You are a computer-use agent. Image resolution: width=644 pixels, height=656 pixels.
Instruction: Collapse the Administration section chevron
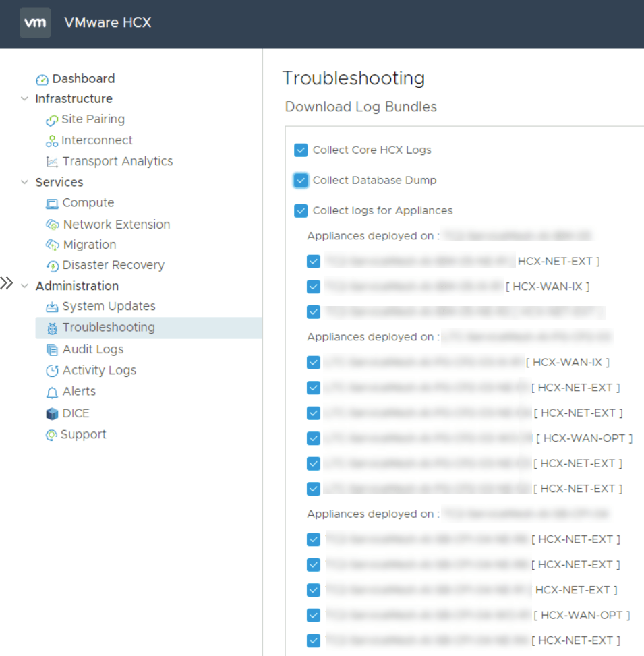coord(25,287)
